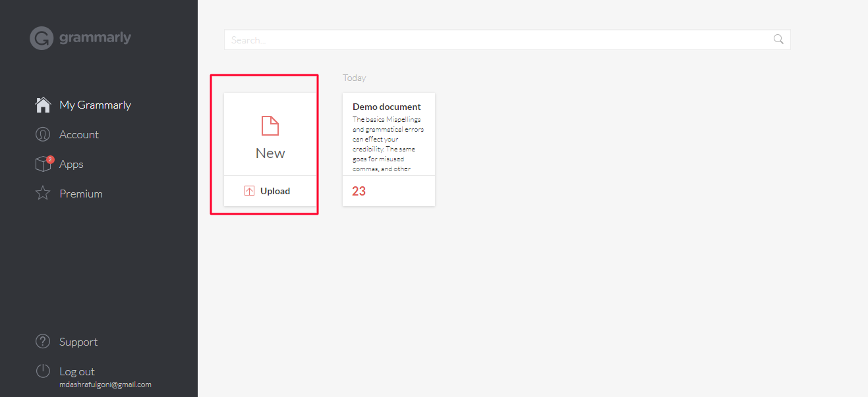Click the Demo document title
This screenshot has width=868, height=397.
[x=387, y=107]
